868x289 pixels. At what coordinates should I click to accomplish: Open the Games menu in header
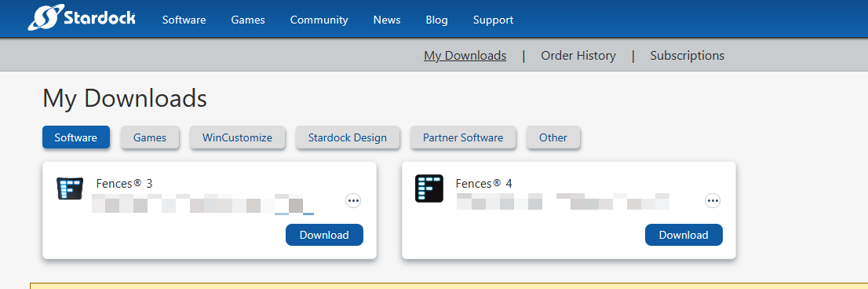pos(248,20)
